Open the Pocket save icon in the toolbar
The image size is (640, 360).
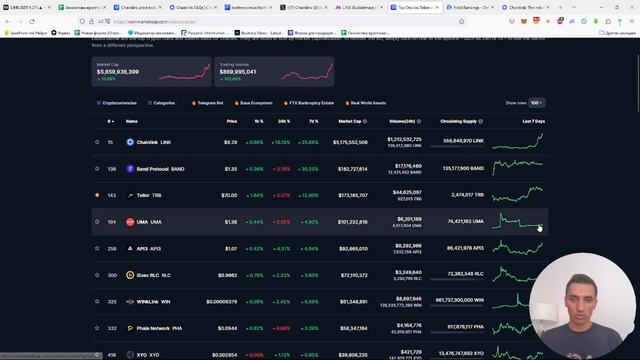512,21
